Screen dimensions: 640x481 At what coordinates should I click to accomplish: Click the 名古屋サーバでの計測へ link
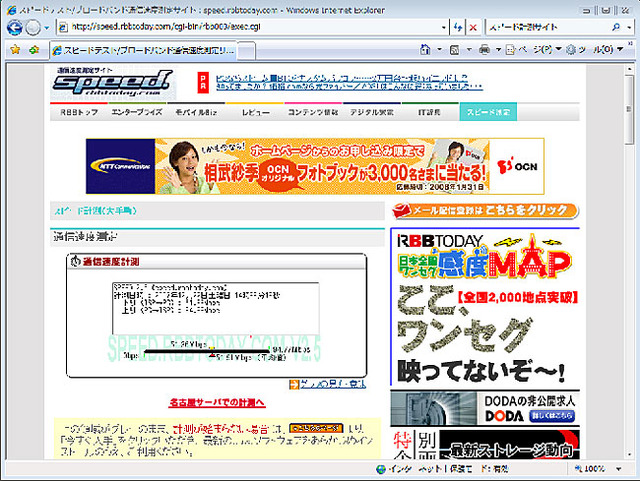(x=217, y=403)
